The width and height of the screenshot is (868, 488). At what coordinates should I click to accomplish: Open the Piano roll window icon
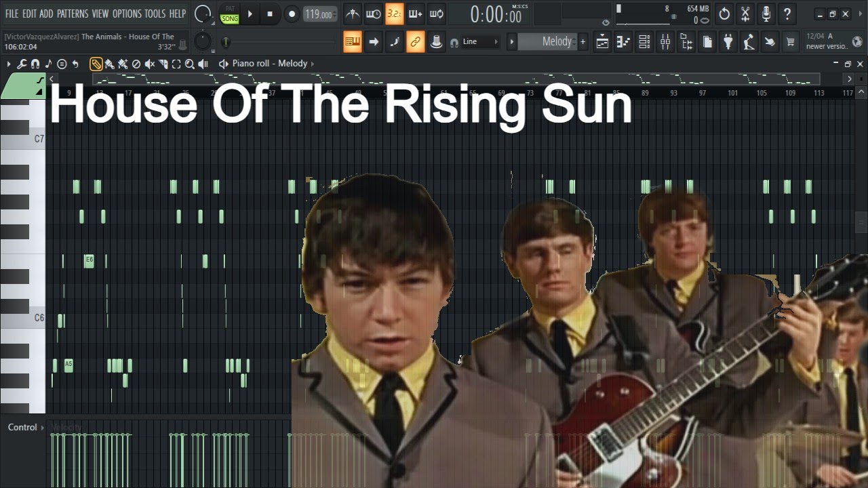coord(623,42)
